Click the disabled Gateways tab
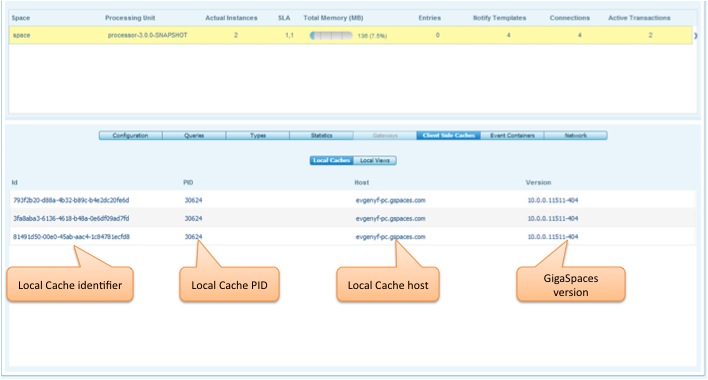The width and height of the screenshot is (708, 380). 385,135
